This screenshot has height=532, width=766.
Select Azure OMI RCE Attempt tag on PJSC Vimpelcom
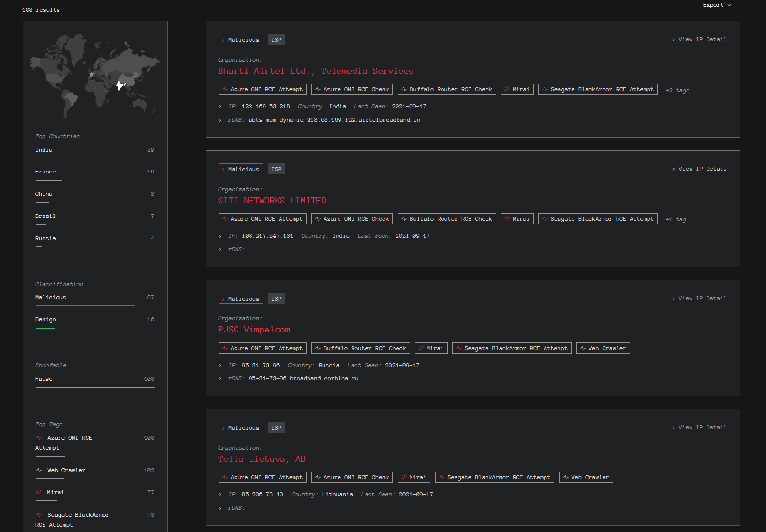pyautogui.click(x=263, y=348)
